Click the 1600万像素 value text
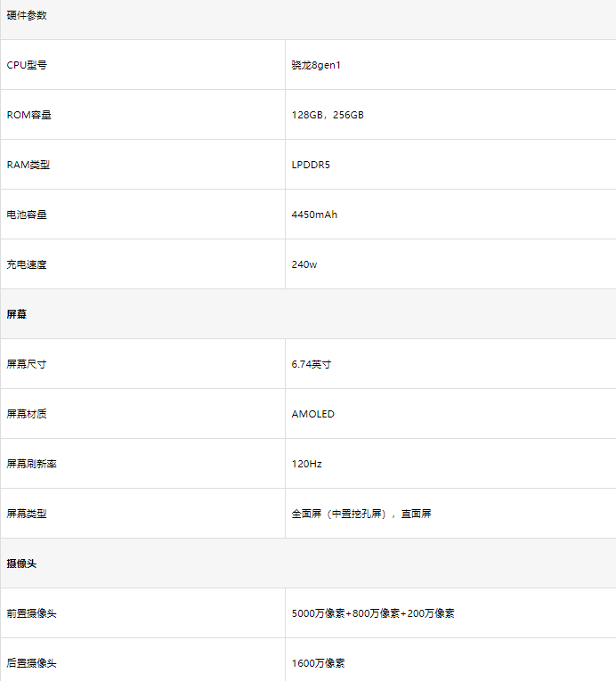The image size is (616, 681). point(318,663)
